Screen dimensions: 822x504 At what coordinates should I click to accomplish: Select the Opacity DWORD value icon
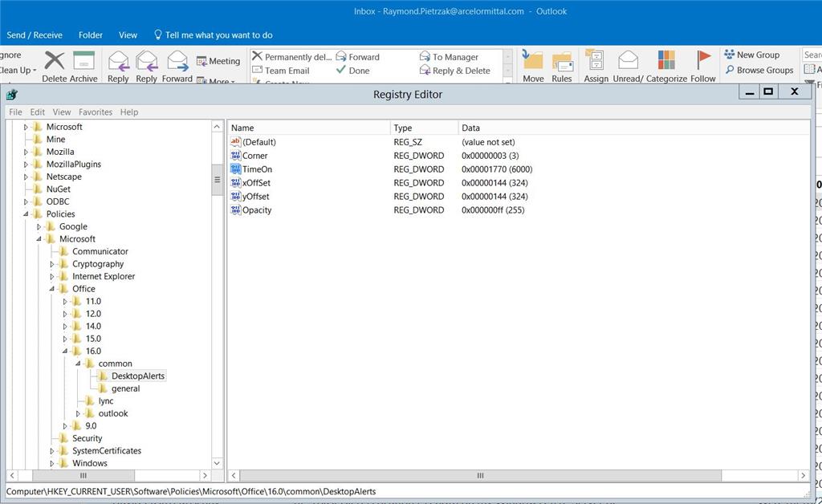[236, 210]
